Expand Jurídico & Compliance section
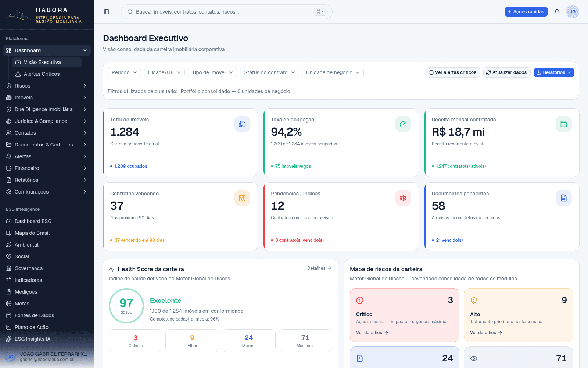Viewport: 588px width, 368px height. [47, 121]
